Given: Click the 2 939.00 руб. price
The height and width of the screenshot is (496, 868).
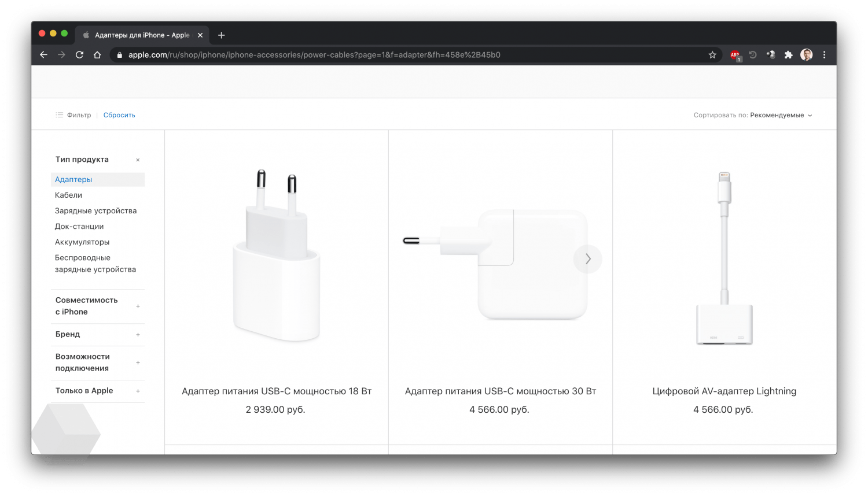Looking at the screenshot, I should point(275,410).
